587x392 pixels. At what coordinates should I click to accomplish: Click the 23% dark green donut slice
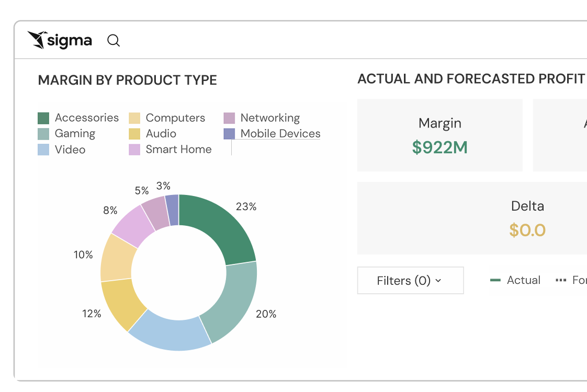(x=220, y=225)
